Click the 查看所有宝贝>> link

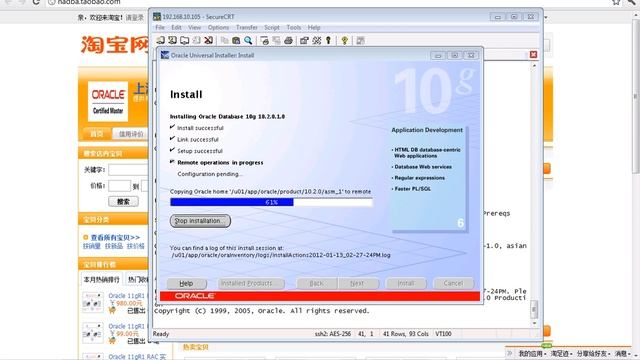pyautogui.click(x=115, y=237)
